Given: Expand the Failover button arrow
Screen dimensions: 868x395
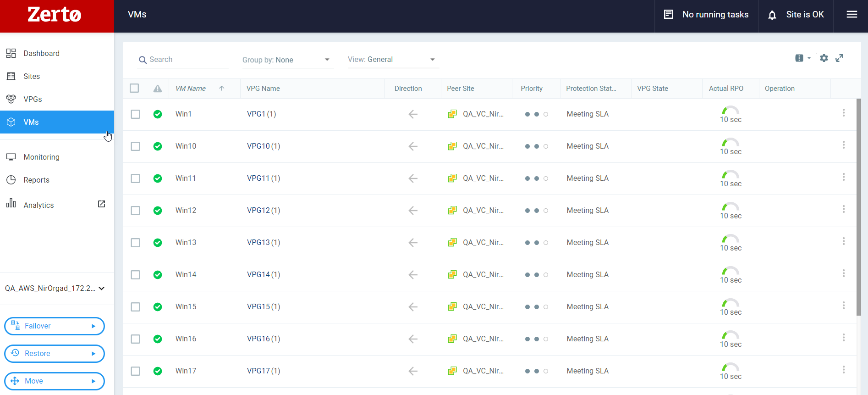Looking at the screenshot, I should coord(93,326).
